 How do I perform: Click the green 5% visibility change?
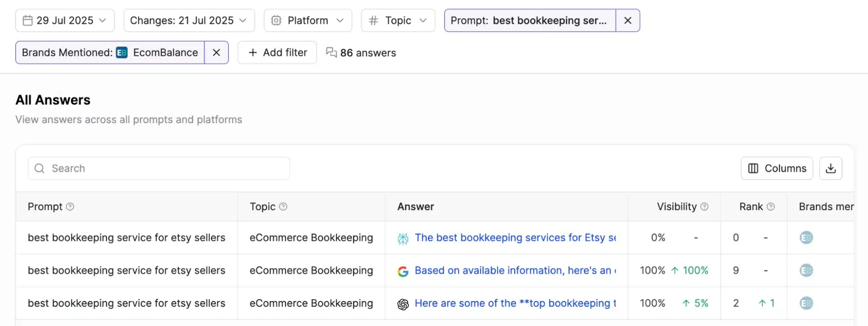pyautogui.click(x=695, y=303)
